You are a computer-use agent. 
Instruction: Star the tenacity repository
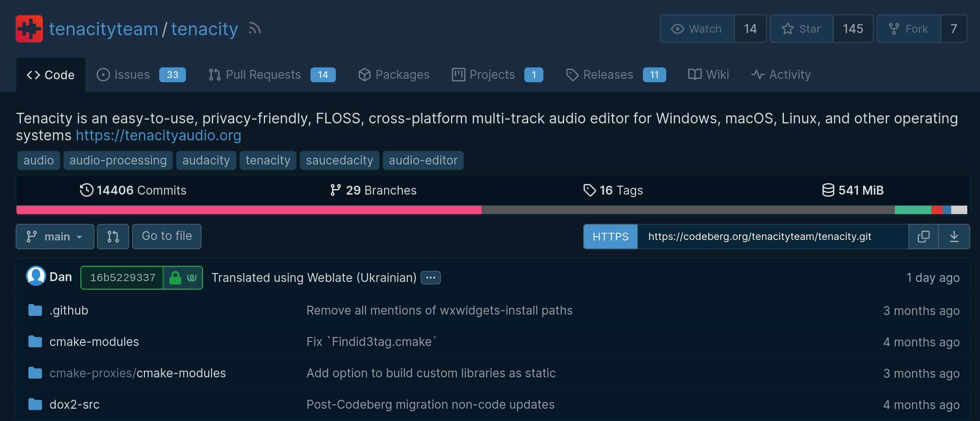(x=802, y=29)
